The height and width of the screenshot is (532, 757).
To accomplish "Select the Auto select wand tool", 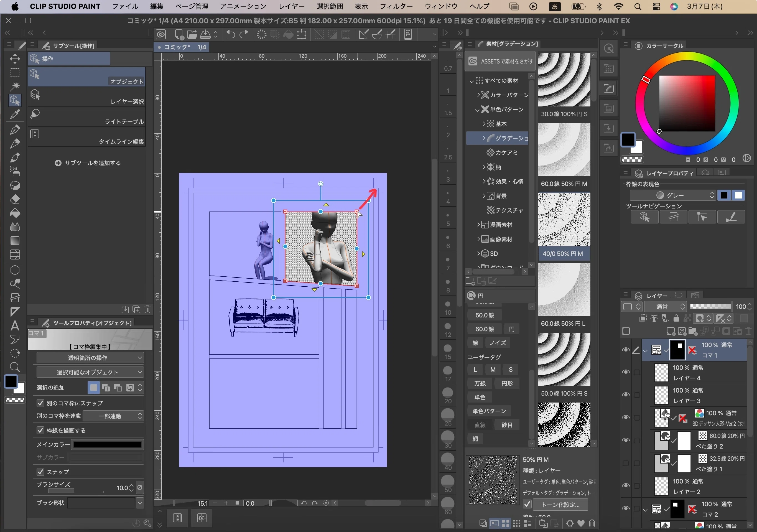I will tap(15, 86).
